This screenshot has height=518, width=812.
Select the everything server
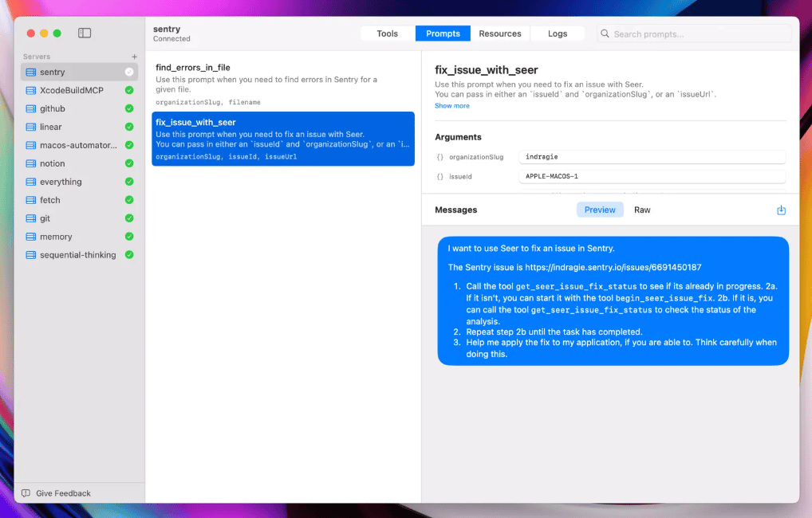(79, 182)
